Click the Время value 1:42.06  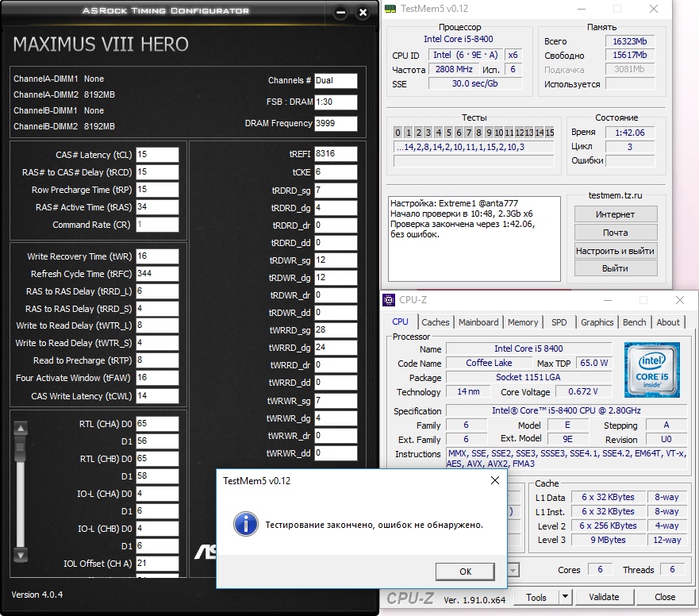tap(629, 133)
